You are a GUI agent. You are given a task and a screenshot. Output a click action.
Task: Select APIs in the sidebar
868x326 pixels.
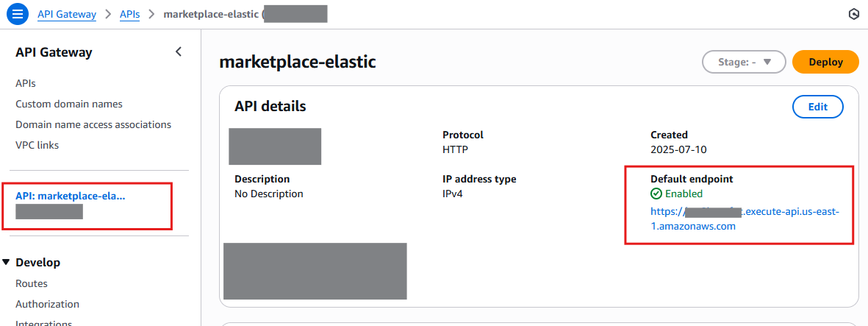(x=26, y=84)
